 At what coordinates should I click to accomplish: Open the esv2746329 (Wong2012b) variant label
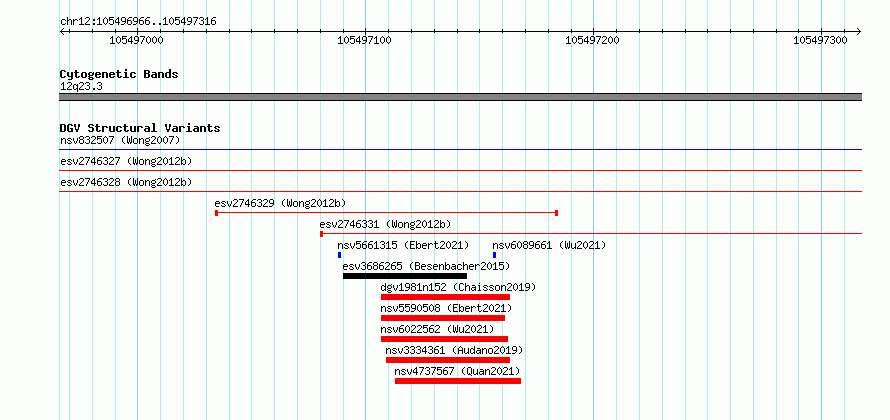point(280,203)
